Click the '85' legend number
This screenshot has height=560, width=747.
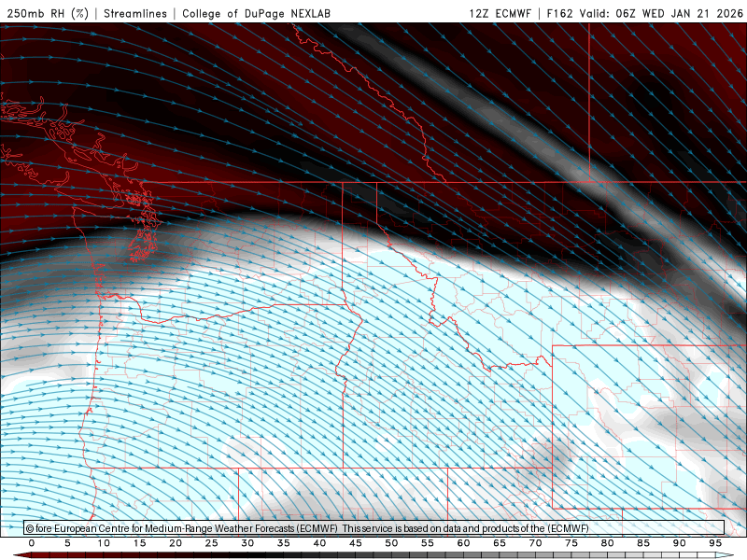click(x=643, y=543)
